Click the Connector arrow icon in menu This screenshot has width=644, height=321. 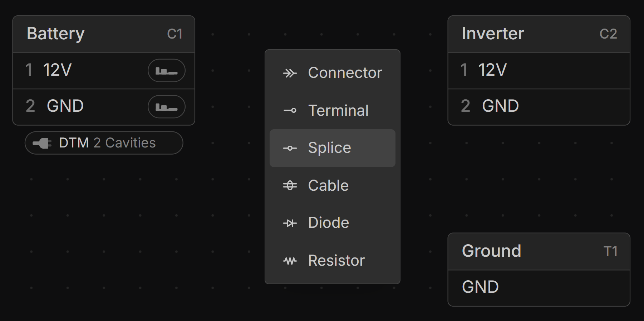coord(290,73)
